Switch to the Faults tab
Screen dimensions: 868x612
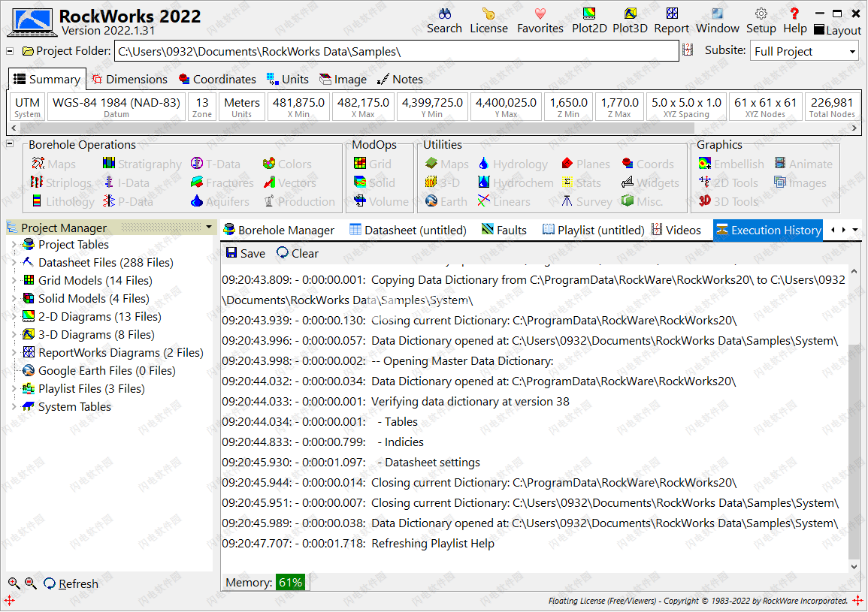click(504, 231)
